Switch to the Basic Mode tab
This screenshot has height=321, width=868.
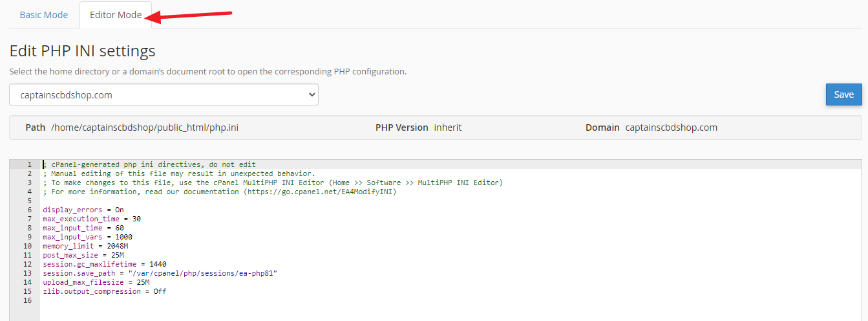[43, 15]
